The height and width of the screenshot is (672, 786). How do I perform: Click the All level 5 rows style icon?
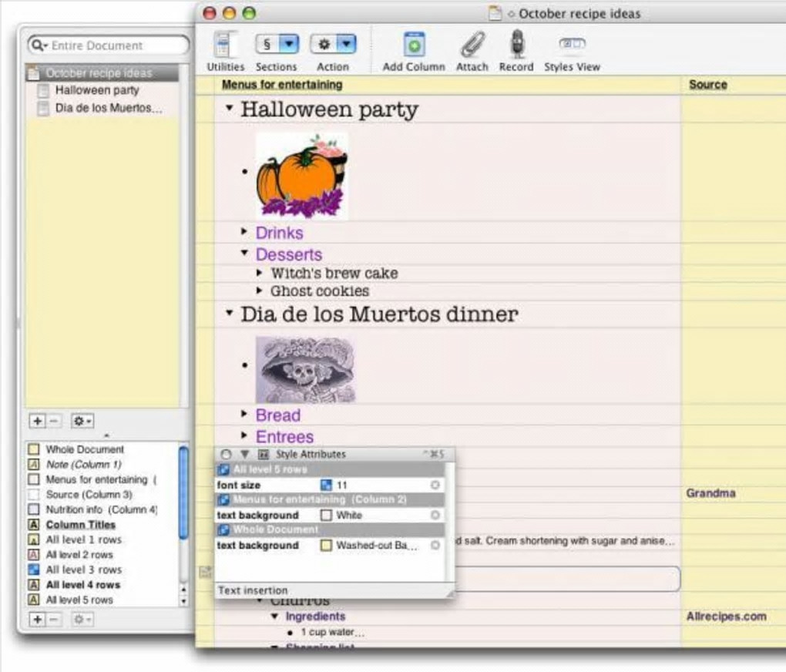(x=34, y=600)
